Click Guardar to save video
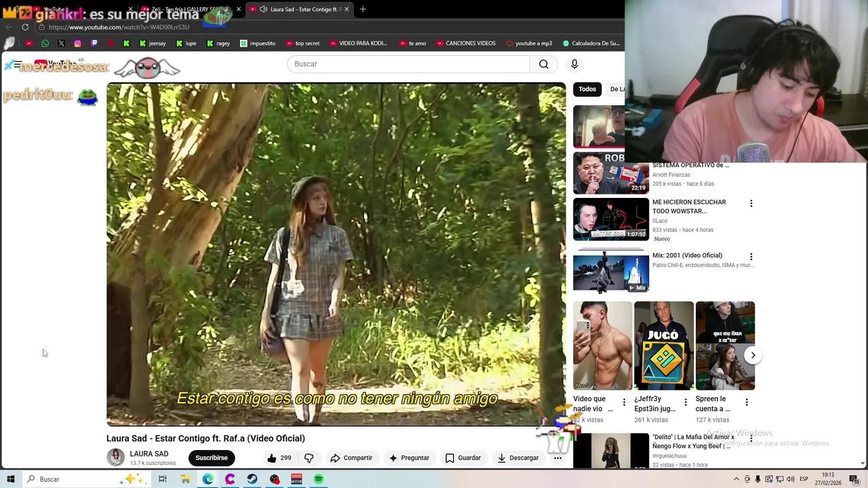The width and height of the screenshot is (868, 488). (x=463, y=457)
